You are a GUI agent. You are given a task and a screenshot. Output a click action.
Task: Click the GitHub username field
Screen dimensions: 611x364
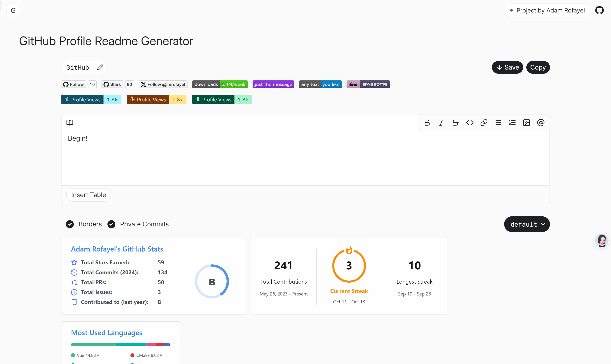(78, 68)
